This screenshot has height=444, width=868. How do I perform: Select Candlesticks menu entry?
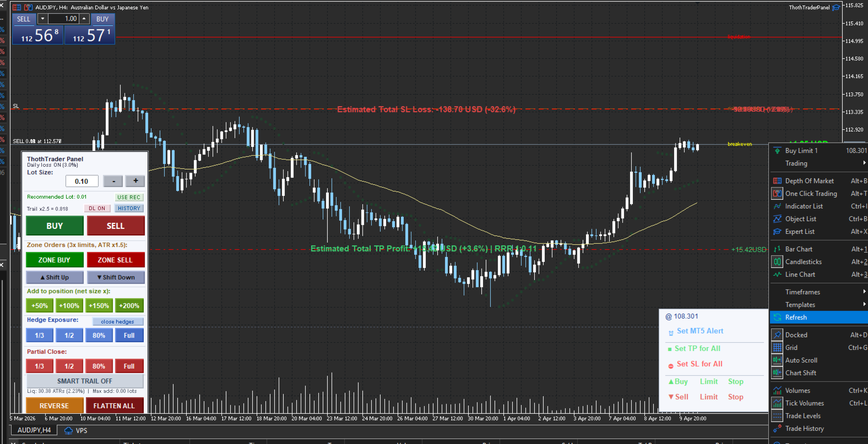819,262
